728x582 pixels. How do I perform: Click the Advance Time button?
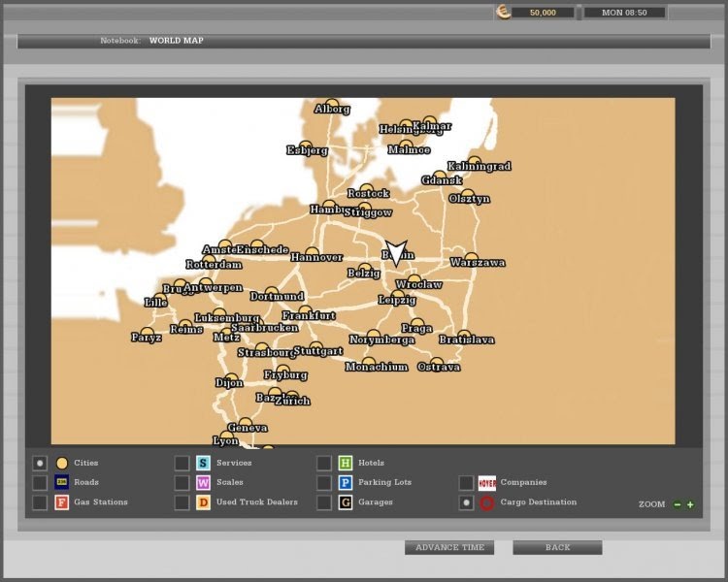pos(449,548)
